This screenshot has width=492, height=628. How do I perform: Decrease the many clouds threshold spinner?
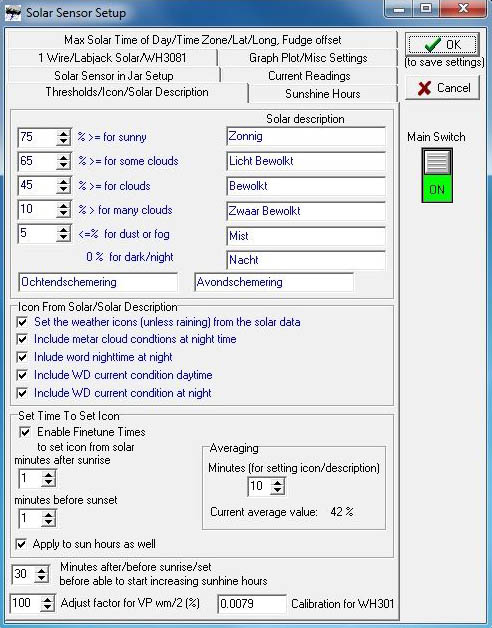[63, 213]
